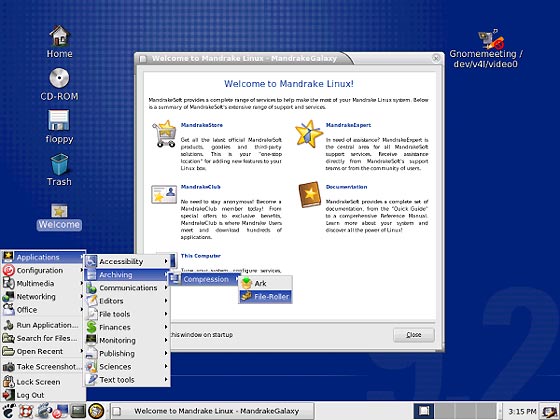Click the MandrakeExpert star icon
The width and height of the screenshot is (560, 420).
(309, 134)
